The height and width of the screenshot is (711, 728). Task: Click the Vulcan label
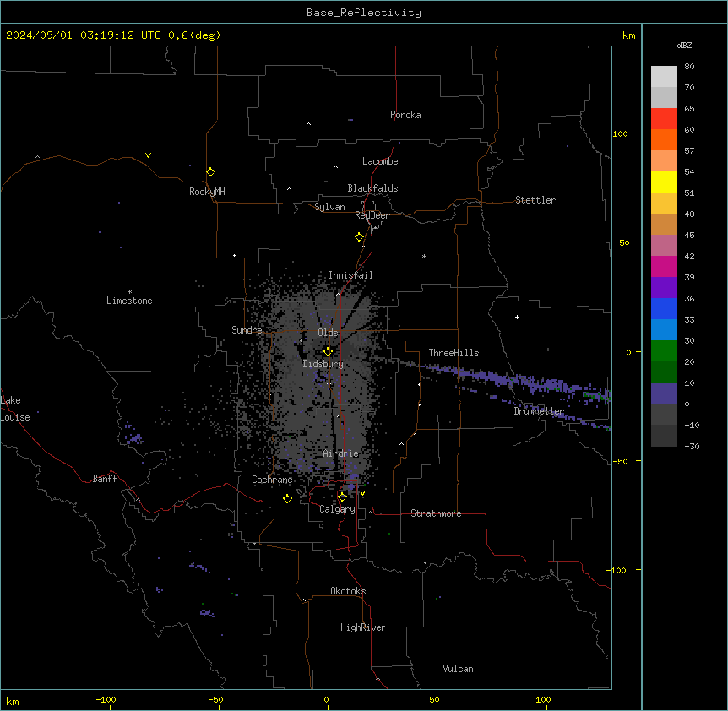click(458, 669)
